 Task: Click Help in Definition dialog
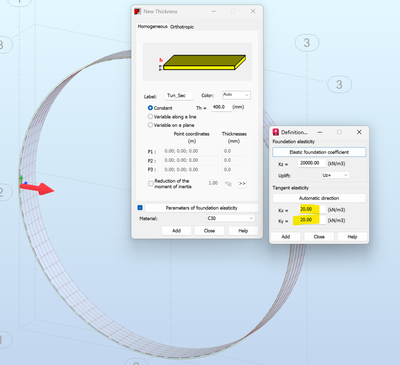click(352, 237)
